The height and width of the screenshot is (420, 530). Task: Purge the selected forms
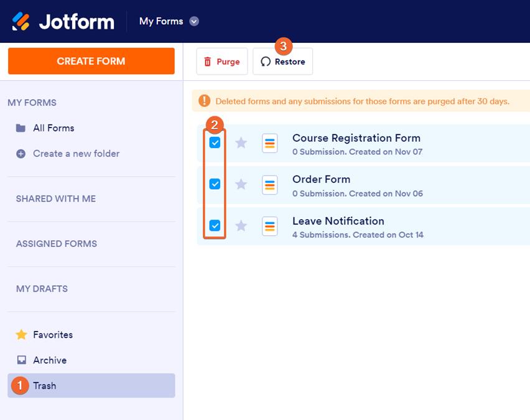pos(222,62)
